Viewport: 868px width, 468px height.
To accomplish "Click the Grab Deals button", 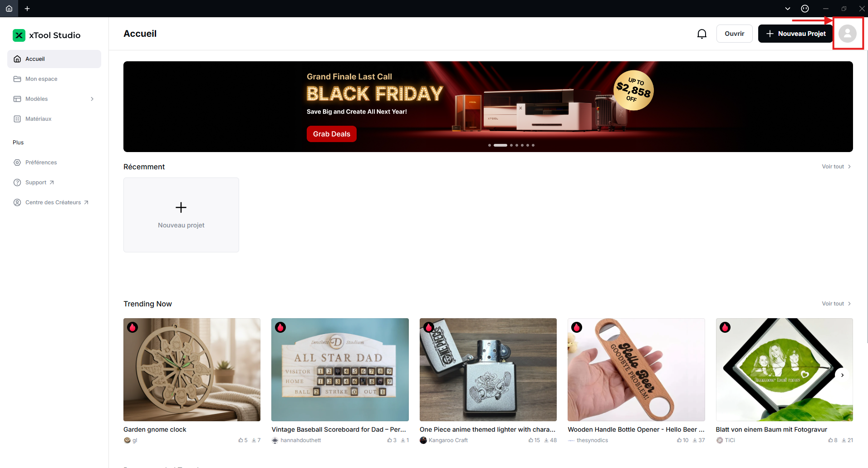I will tap(331, 134).
